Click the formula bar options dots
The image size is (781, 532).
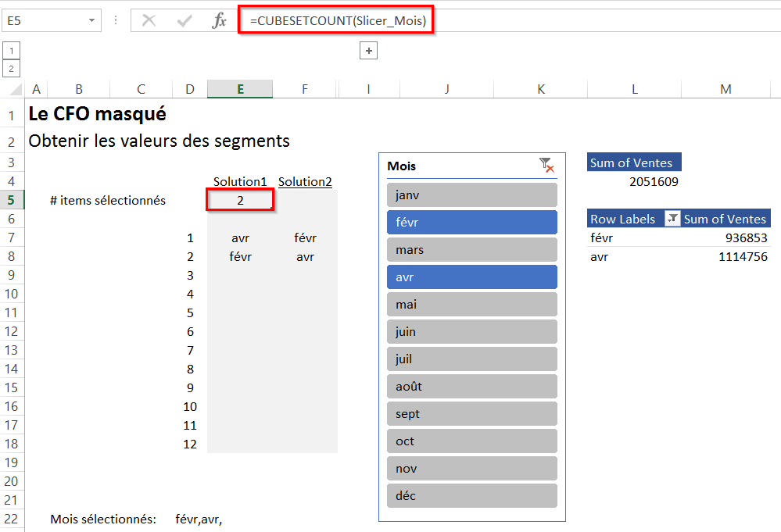point(116,20)
